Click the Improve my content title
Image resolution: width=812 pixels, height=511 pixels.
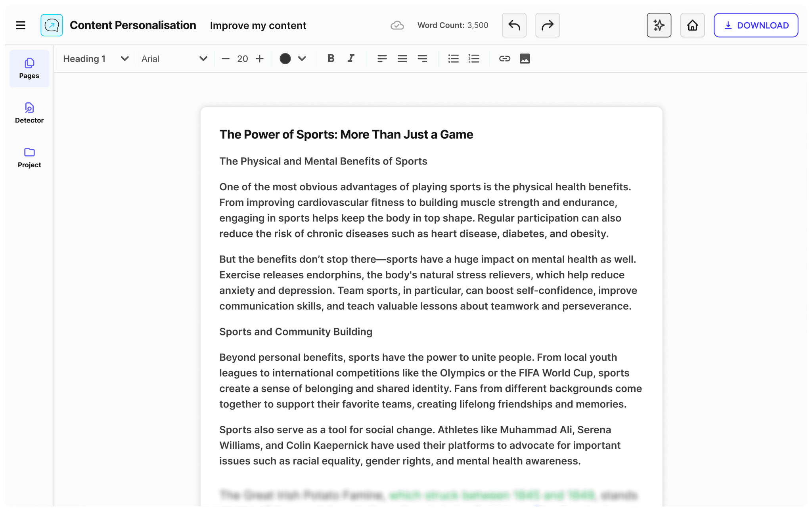(258, 25)
